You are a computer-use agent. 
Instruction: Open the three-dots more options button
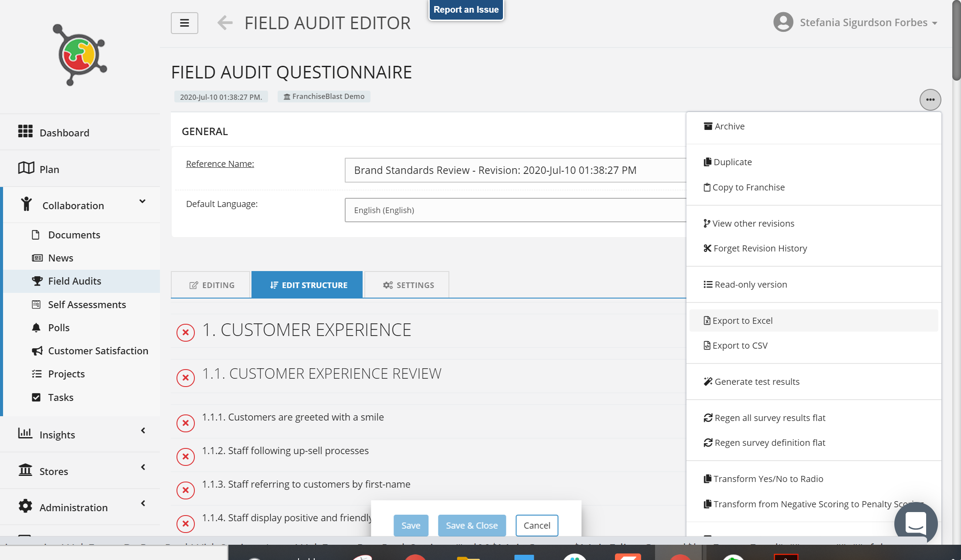(930, 100)
